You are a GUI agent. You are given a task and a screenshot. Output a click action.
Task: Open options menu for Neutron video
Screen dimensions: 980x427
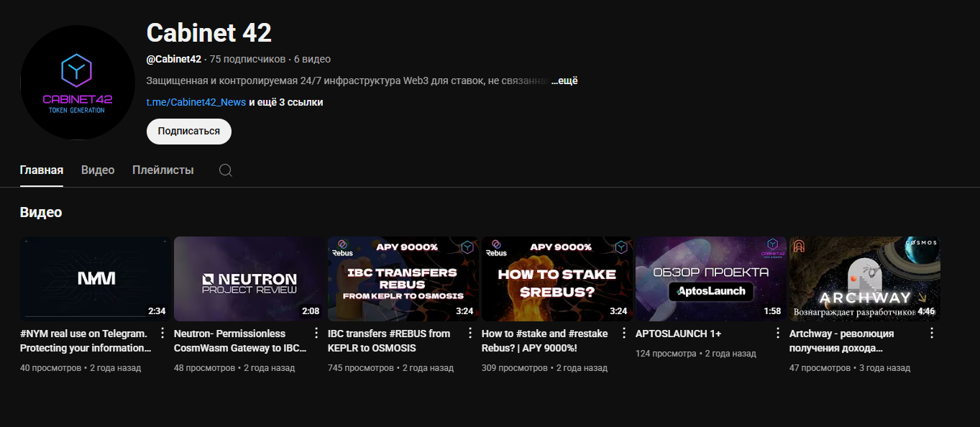click(x=316, y=333)
